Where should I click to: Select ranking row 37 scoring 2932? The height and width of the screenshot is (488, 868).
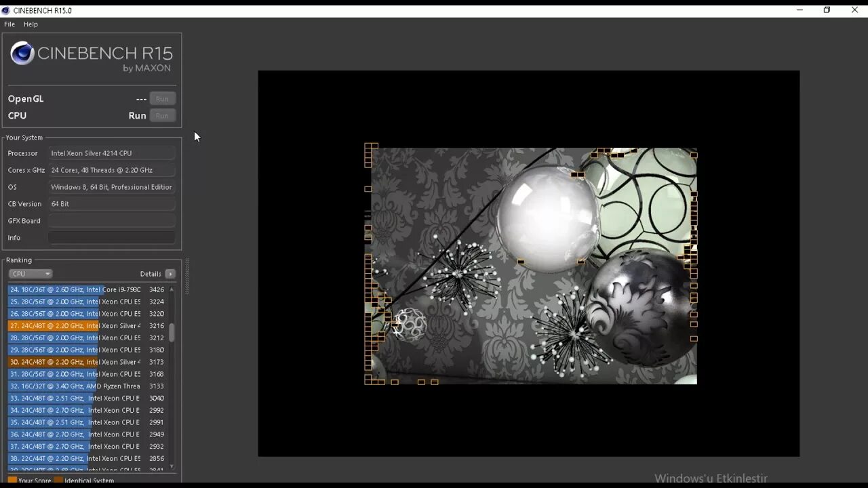click(x=87, y=447)
